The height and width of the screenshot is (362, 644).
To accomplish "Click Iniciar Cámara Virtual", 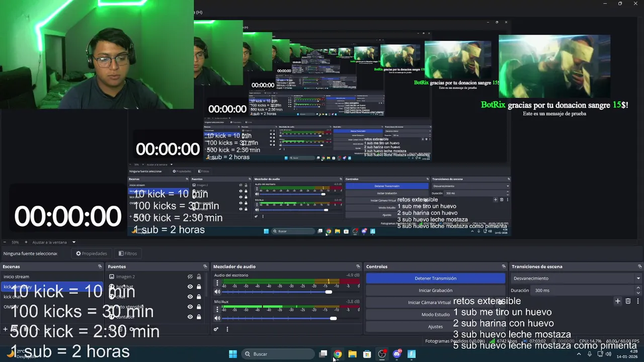I will pyautogui.click(x=429, y=302).
